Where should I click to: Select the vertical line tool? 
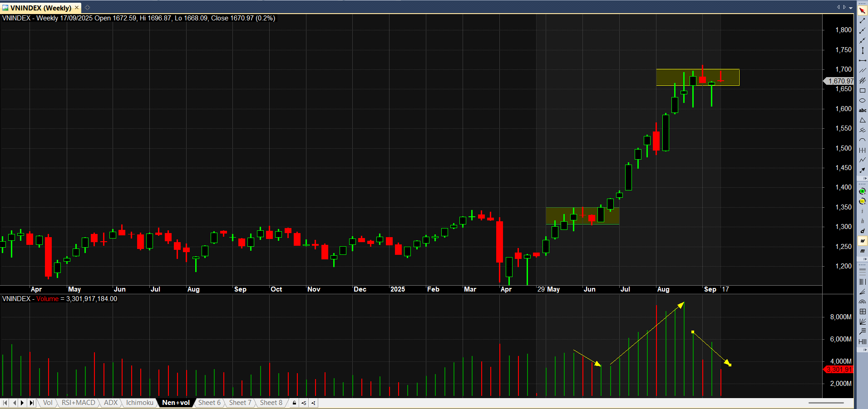tap(863, 50)
